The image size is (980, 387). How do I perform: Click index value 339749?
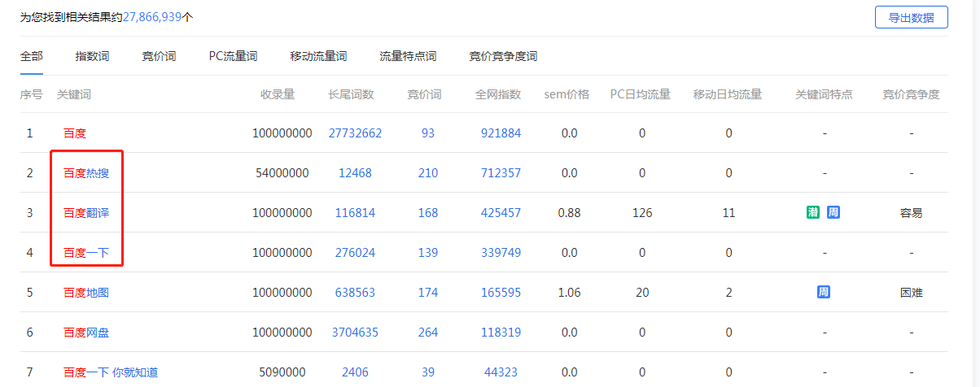pyautogui.click(x=501, y=253)
